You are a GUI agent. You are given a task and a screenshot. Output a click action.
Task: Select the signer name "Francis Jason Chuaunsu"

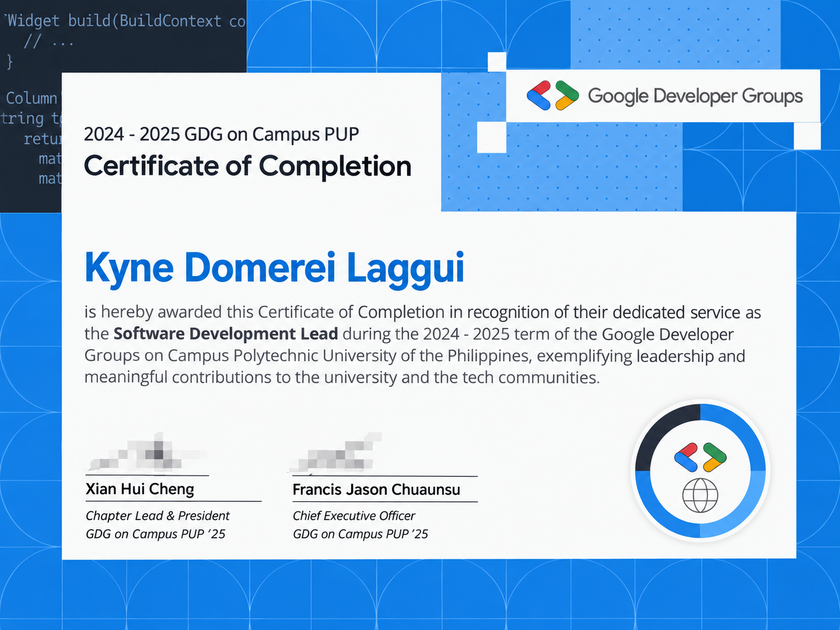click(376, 490)
